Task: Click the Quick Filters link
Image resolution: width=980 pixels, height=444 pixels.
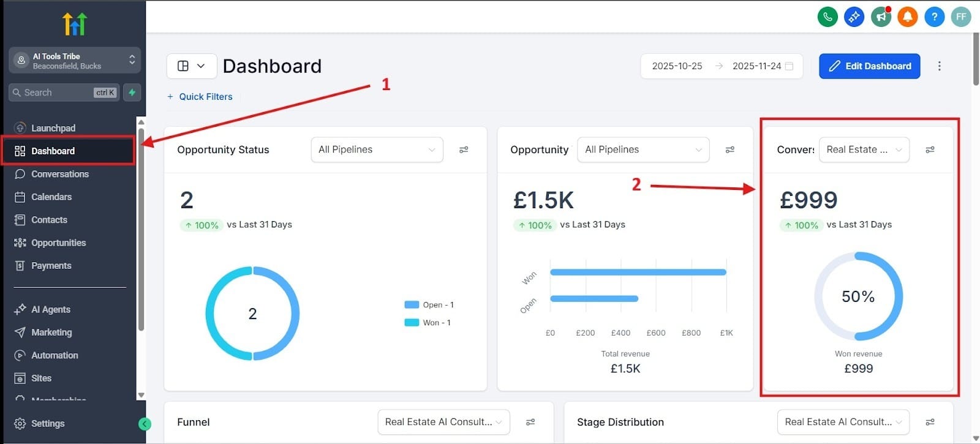Action: tap(200, 97)
